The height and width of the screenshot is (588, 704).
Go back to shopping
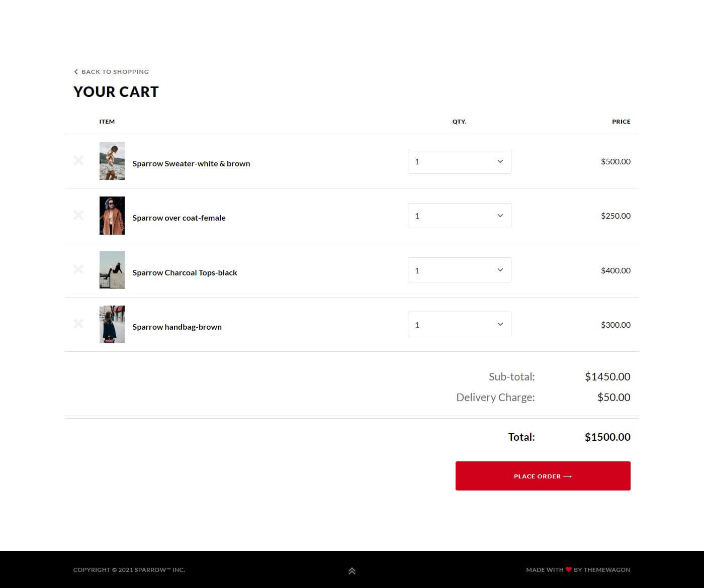tap(115, 72)
